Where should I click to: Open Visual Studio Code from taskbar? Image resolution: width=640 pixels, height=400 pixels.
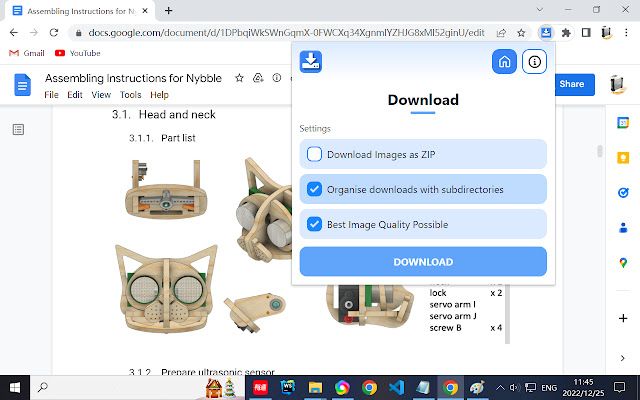point(396,387)
